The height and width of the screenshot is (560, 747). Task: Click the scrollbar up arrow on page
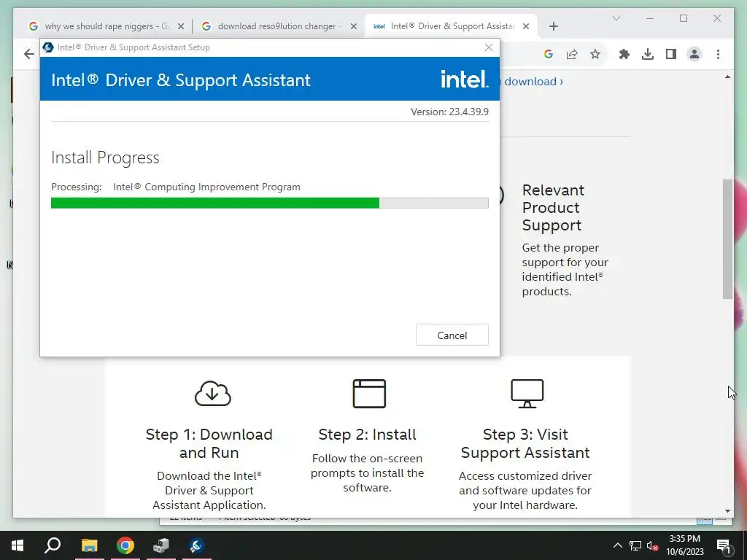click(727, 77)
